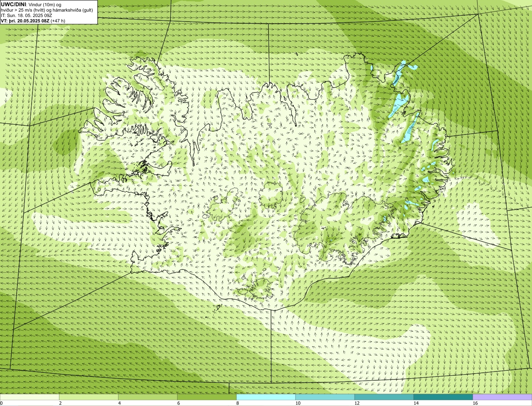
Task: Click the scale label '6'
Action: pyautogui.click(x=179, y=403)
